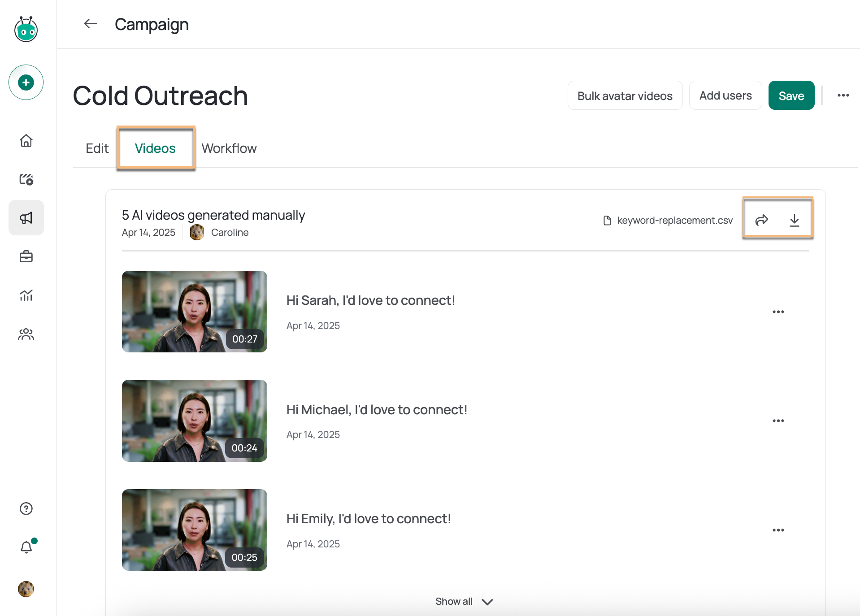Click Bulk avatar videos button
Screen dimensions: 860x616
(x=625, y=95)
